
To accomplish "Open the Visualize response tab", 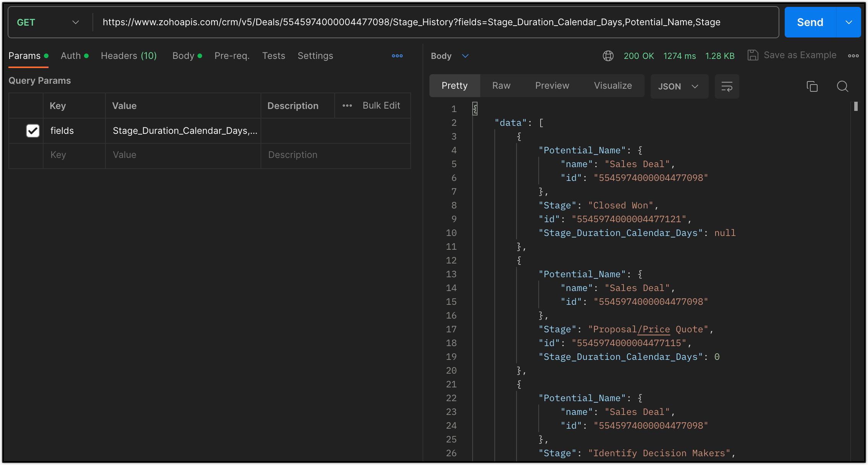I will pyautogui.click(x=612, y=86).
